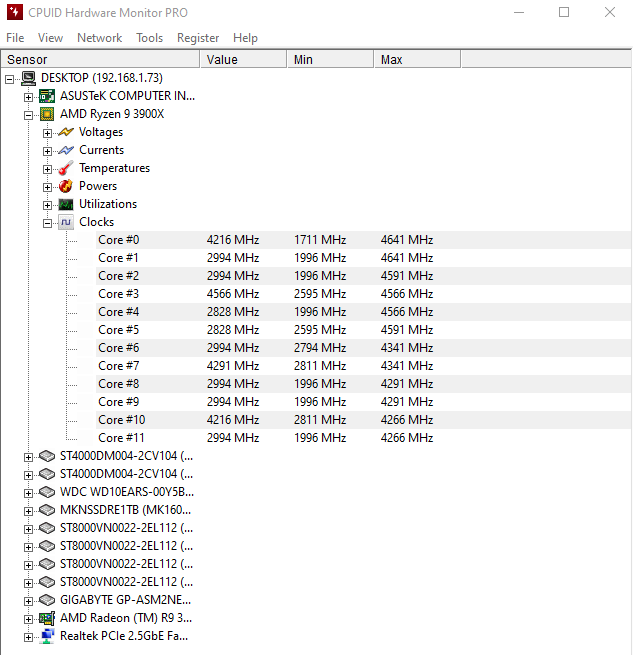
Task: Expand the Powers node
Action: click(47, 187)
